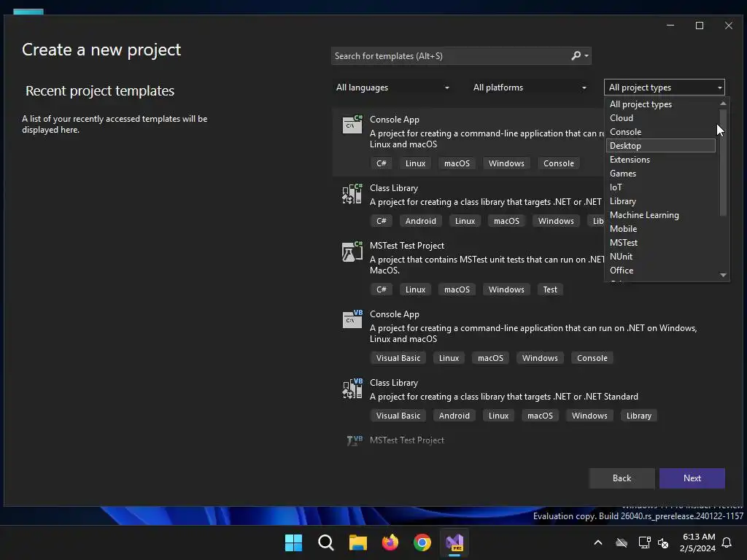Viewport: 747px width, 560px height.
Task: Select the C# MSTest Test Project title
Action: coord(407,246)
